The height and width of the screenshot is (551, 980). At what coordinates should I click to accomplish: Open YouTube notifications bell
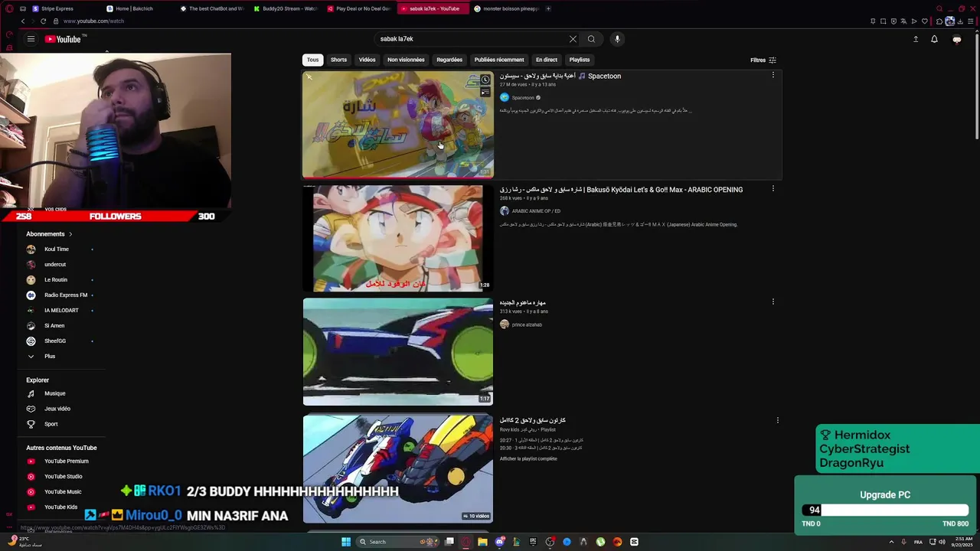934,39
